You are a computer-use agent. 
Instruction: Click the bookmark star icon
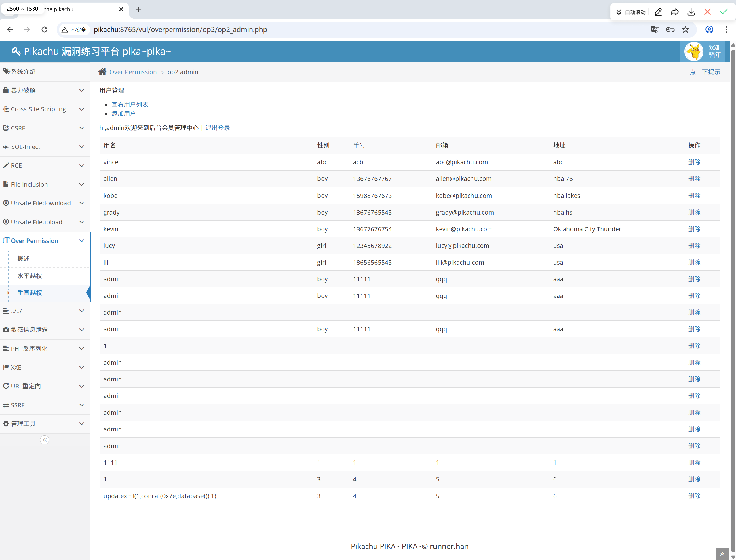pyautogui.click(x=685, y=30)
